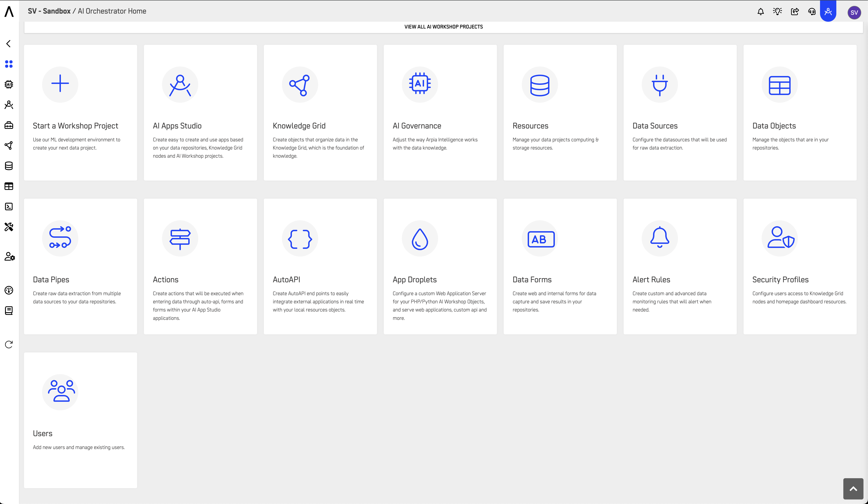Select the Data Objects card title
868x504 pixels.
point(774,126)
